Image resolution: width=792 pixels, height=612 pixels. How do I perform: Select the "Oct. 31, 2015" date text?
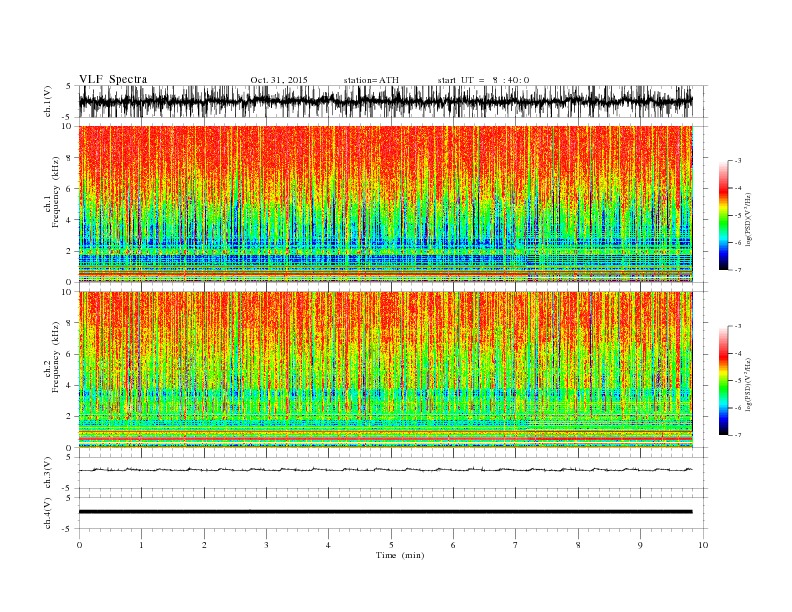[279, 80]
